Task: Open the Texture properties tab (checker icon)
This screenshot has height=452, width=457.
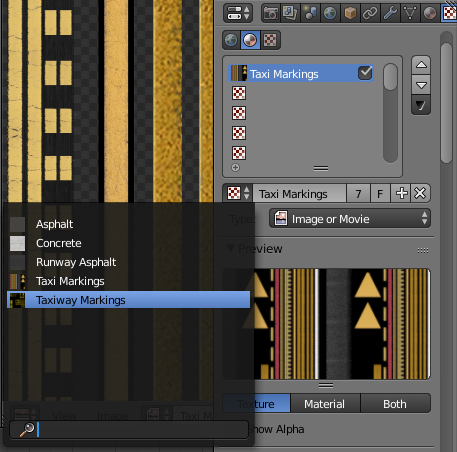Action: click(449, 13)
